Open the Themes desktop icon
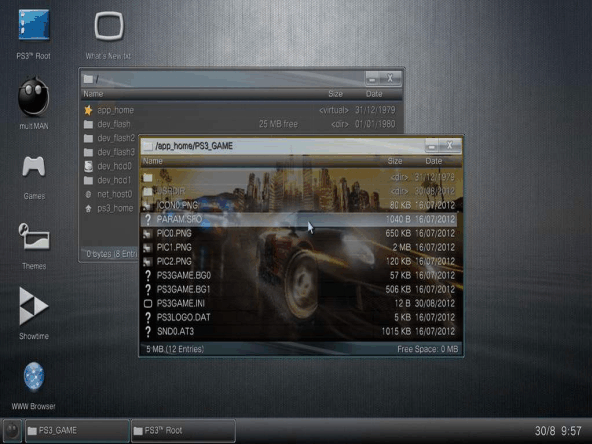Image resolution: width=592 pixels, height=444 pixels. pos(34,236)
